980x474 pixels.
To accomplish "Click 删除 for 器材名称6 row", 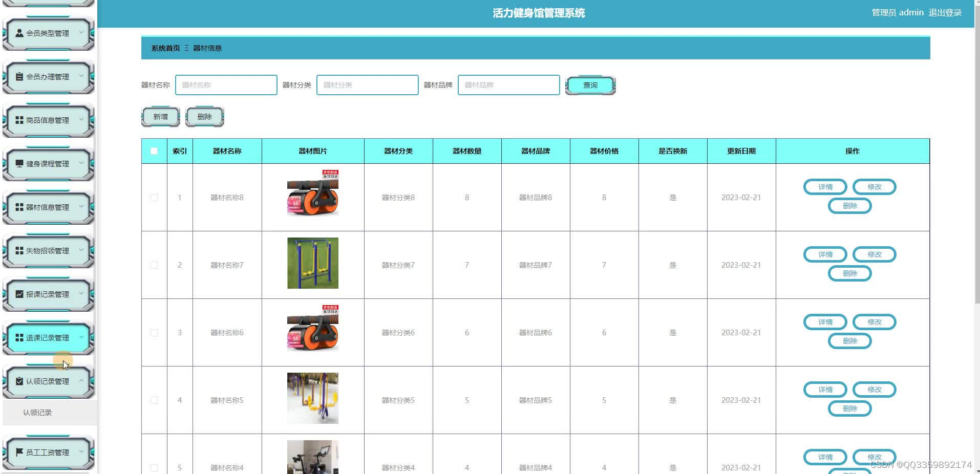I will (850, 341).
